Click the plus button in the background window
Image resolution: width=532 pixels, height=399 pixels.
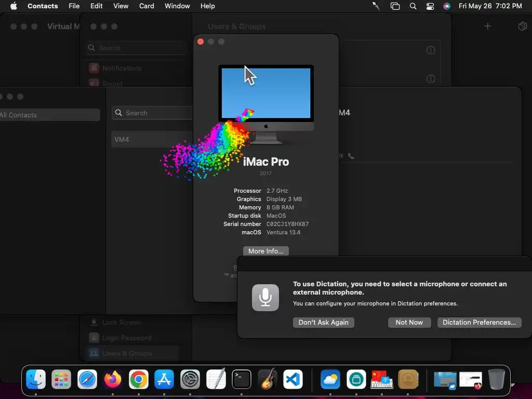point(487,26)
